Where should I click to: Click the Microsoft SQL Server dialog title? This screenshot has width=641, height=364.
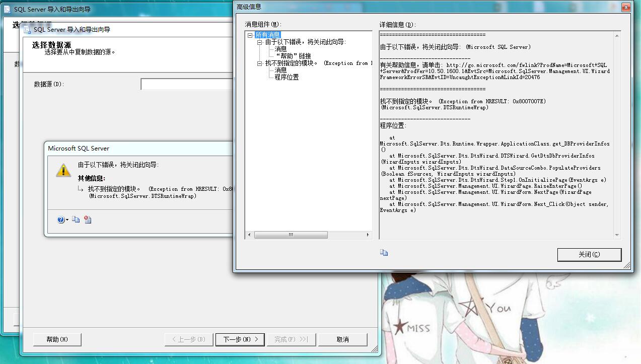click(x=79, y=149)
